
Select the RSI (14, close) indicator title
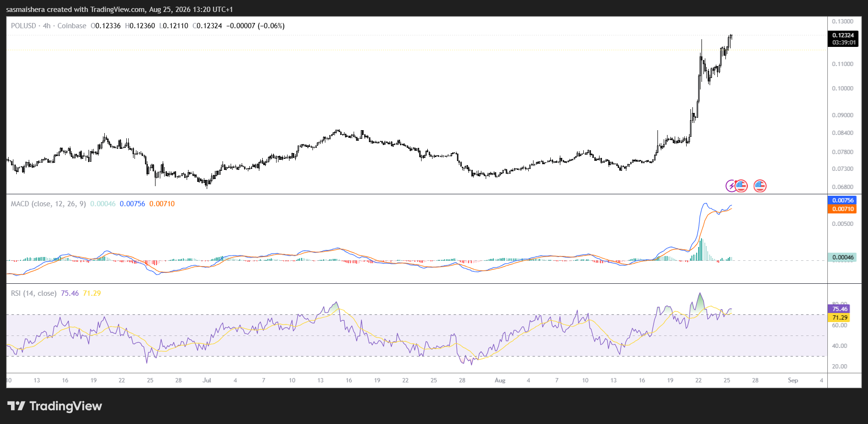click(33, 293)
